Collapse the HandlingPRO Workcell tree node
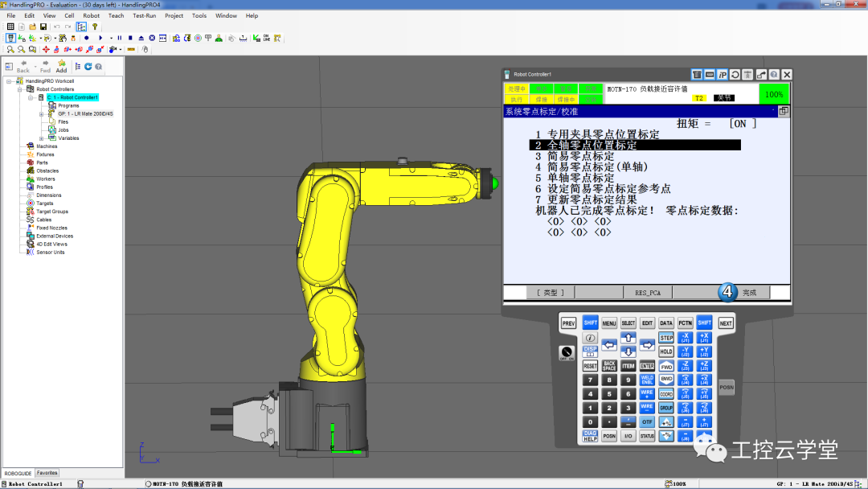 tap(9, 81)
